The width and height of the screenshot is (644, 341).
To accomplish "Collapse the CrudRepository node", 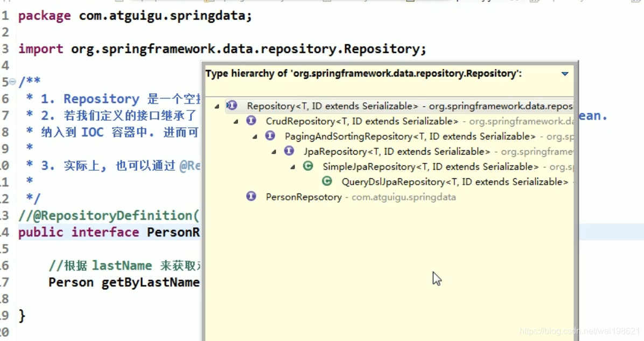I will click(x=236, y=122).
